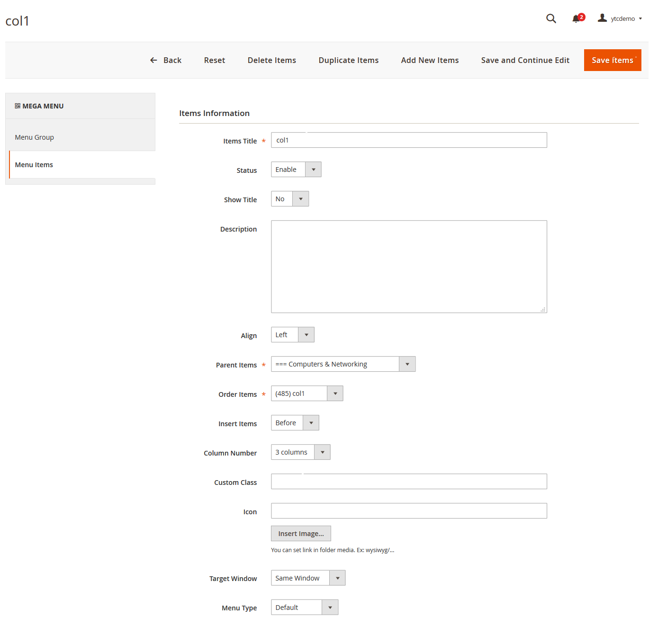Select the Menu Group tab

coord(35,137)
